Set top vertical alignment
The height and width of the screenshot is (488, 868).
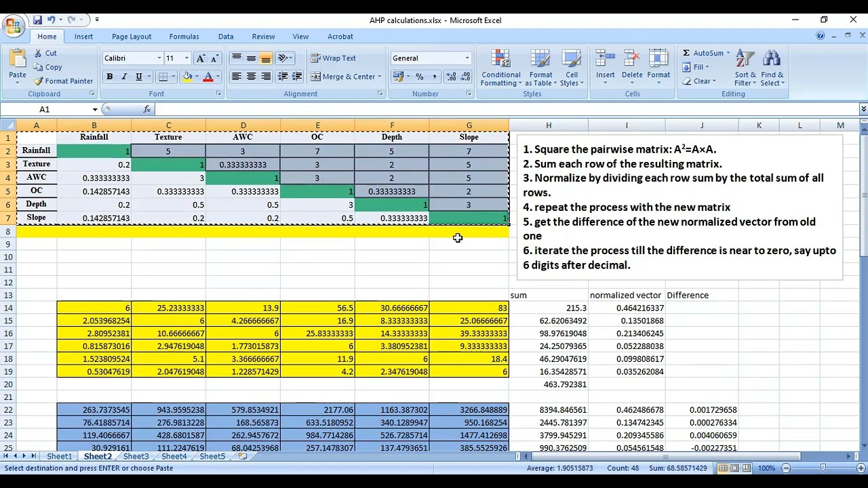click(236, 58)
